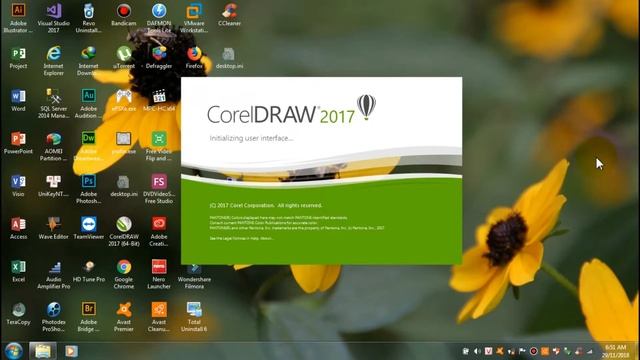Screen dimensions: 640x360
Task: Click SQL Server 2014 Management icon
Action: tap(53, 103)
